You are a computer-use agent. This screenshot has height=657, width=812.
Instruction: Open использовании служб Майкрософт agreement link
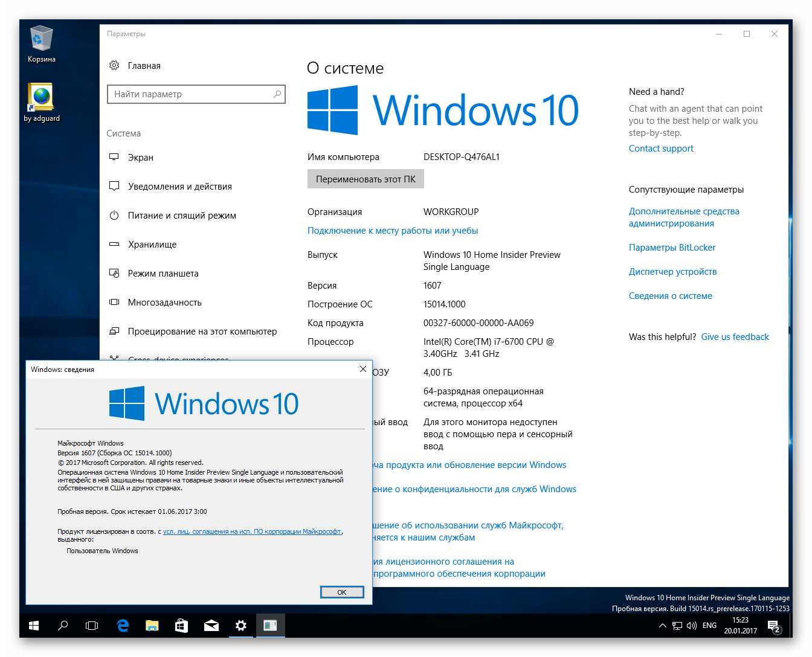point(468,531)
